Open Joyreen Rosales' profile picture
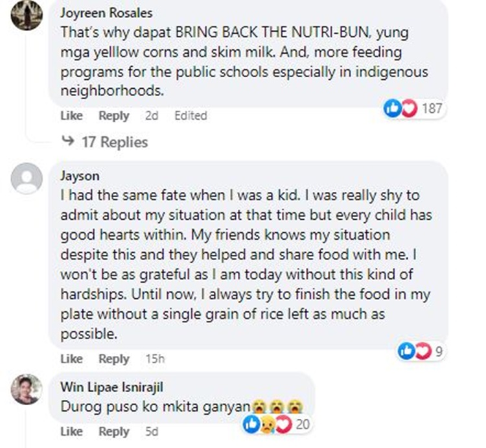This screenshot has height=448, width=486. pos(27,14)
